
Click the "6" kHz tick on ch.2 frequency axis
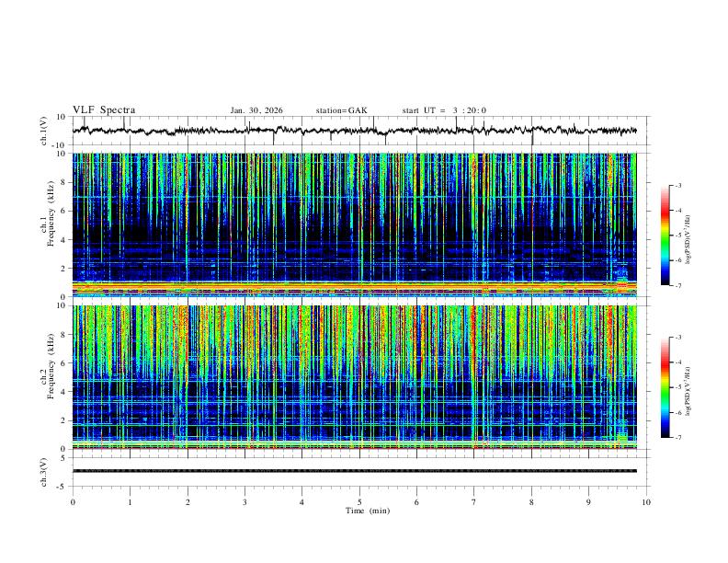63,362
